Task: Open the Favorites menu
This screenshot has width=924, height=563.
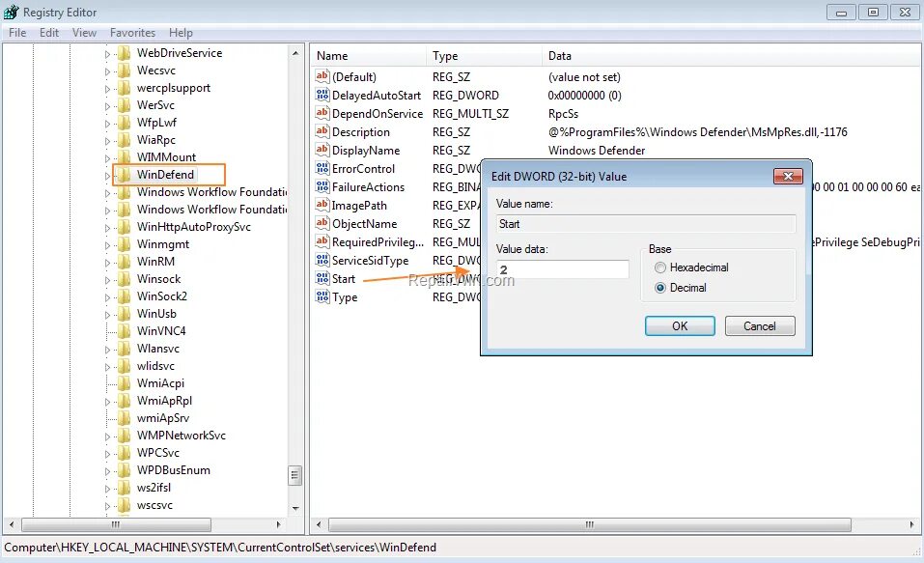Action: (132, 33)
